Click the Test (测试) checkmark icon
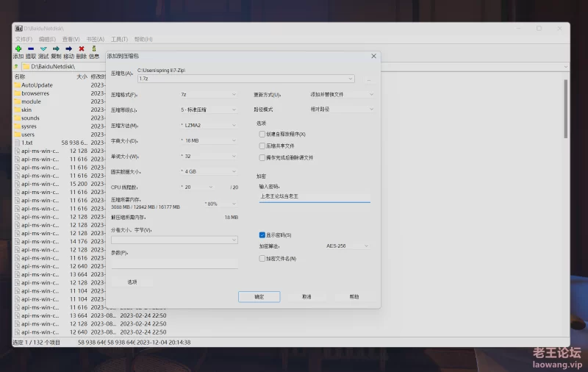This screenshot has width=588, height=372. (x=43, y=49)
